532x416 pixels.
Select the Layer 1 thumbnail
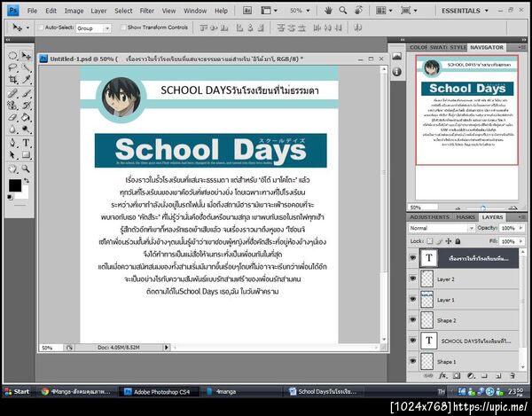point(427,299)
